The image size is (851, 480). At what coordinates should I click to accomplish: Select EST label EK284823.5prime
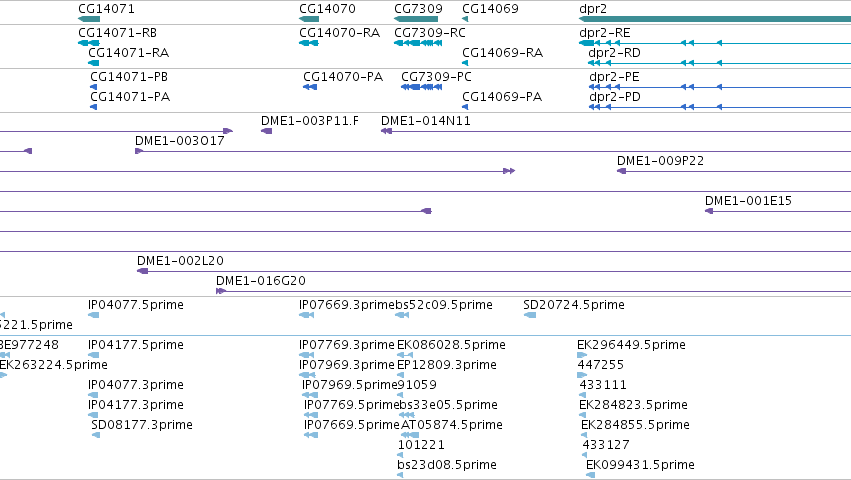click(x=633, y=405)
